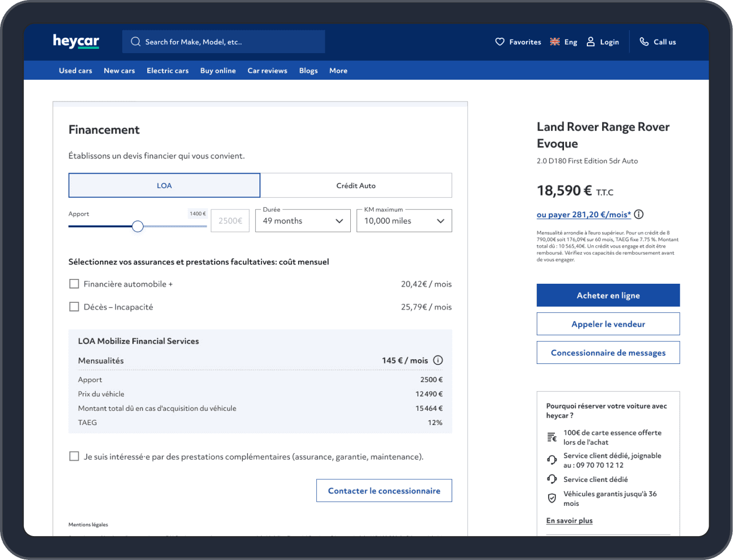
Task: Click the UK flag language icon
Action: point(555,42)
